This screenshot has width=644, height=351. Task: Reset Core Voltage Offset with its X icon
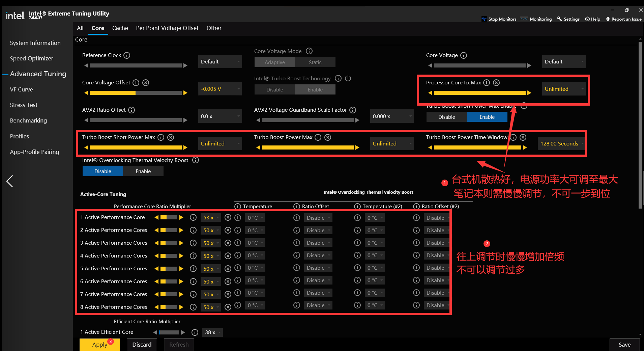pos(146,83)
